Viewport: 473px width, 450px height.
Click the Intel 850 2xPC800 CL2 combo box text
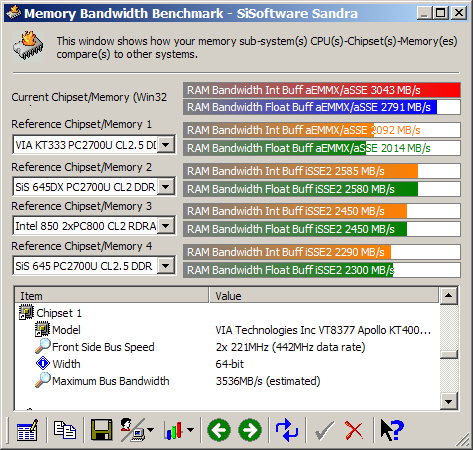pyautogui.click(x=86, y=226)
